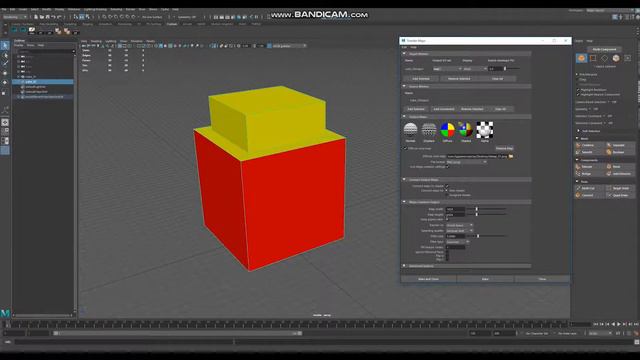Screen dimensions: 640x360
Task: Open the viewport Lighting menu
Action: click(111, 41)
